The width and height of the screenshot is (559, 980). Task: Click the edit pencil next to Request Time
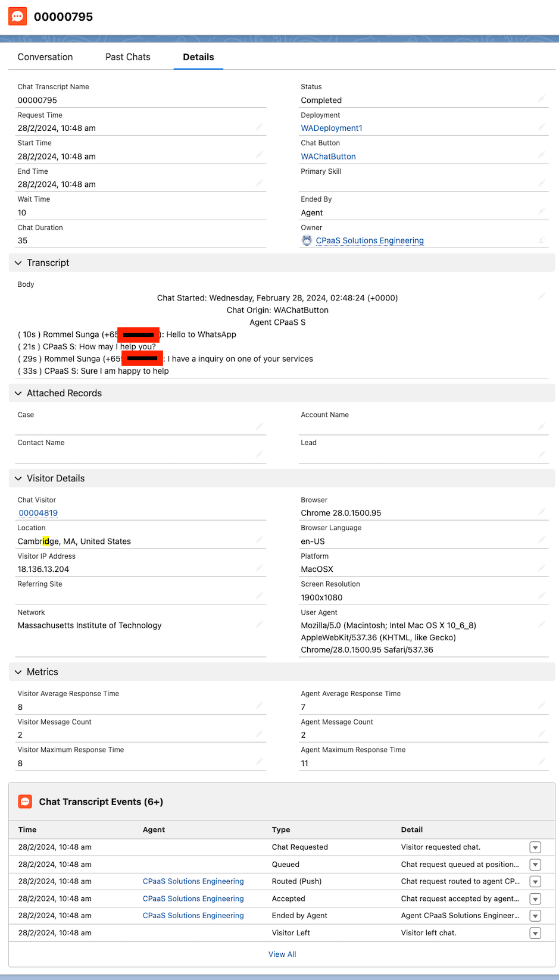(x=259, y=127)
